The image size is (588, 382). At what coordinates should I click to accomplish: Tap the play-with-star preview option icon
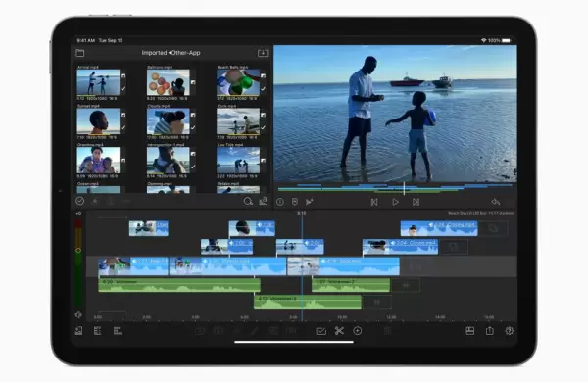coord(309,202)
